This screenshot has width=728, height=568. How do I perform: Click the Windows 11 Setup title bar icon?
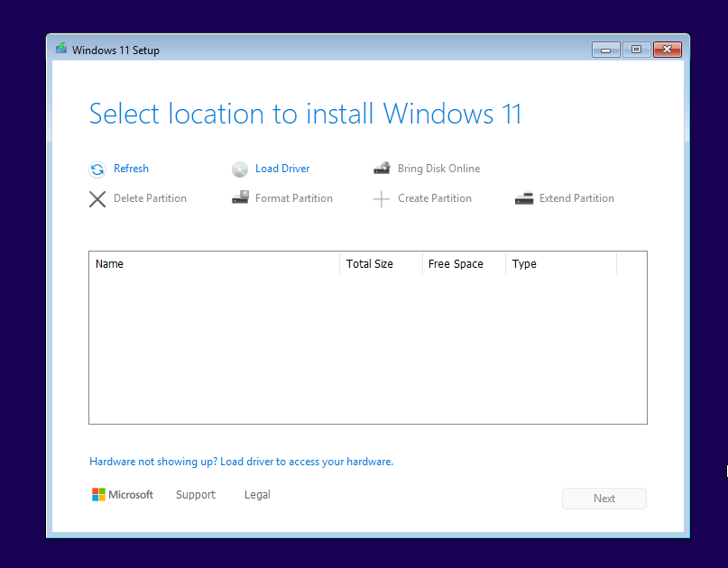pos(61,49)
